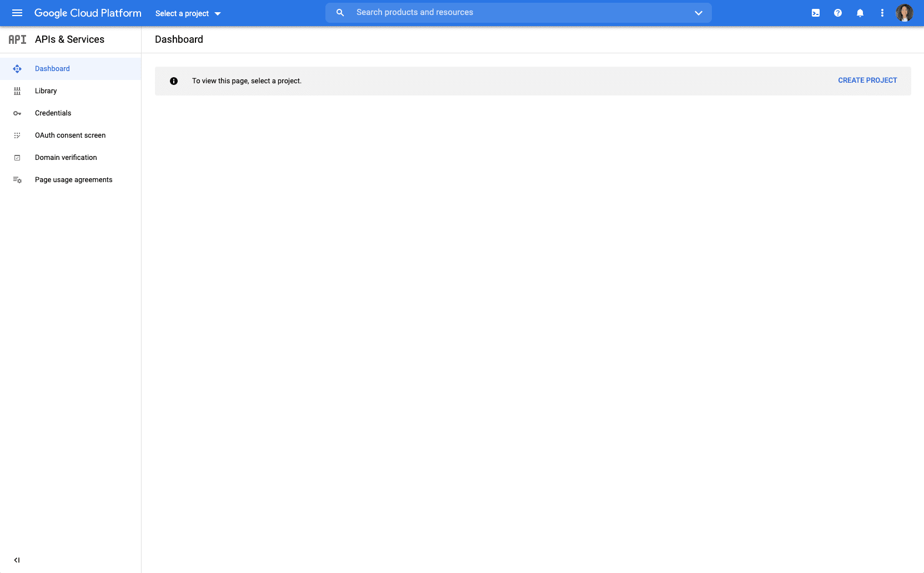Click the CREATE PROJECT button
The width and height of the screenshot is (924, 573).
click(867, 81)
